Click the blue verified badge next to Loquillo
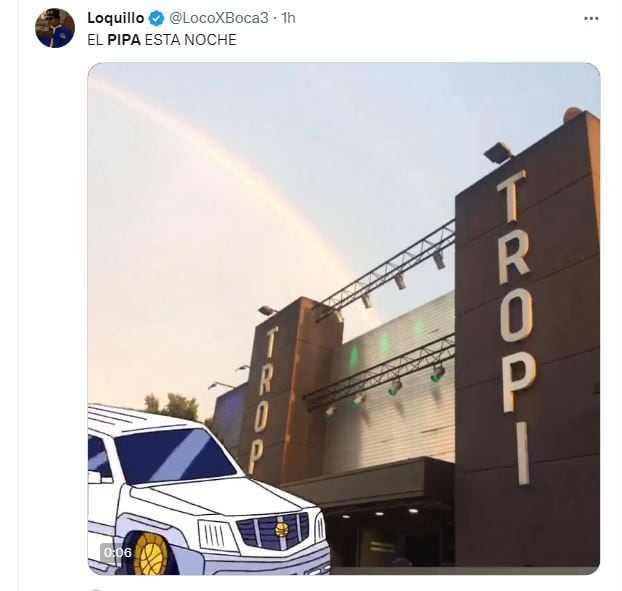Screen dimensions: 622x591 tap(156, 18)
